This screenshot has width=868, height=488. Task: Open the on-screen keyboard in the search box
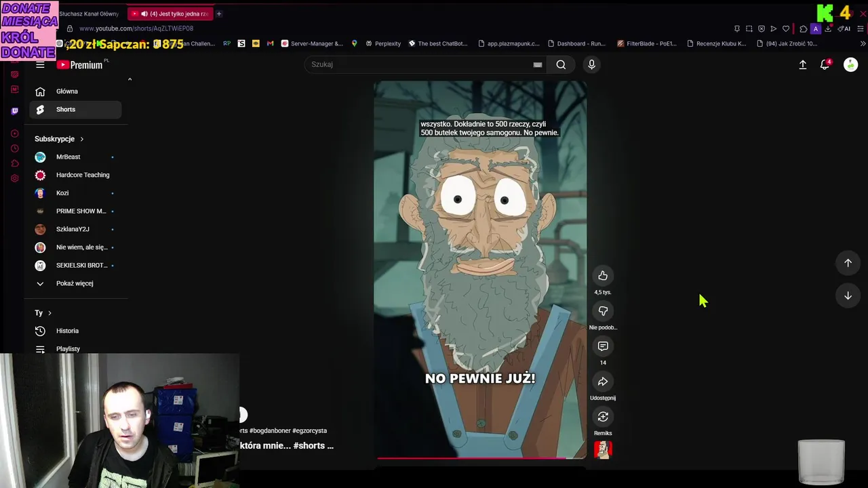pos(537,64)
